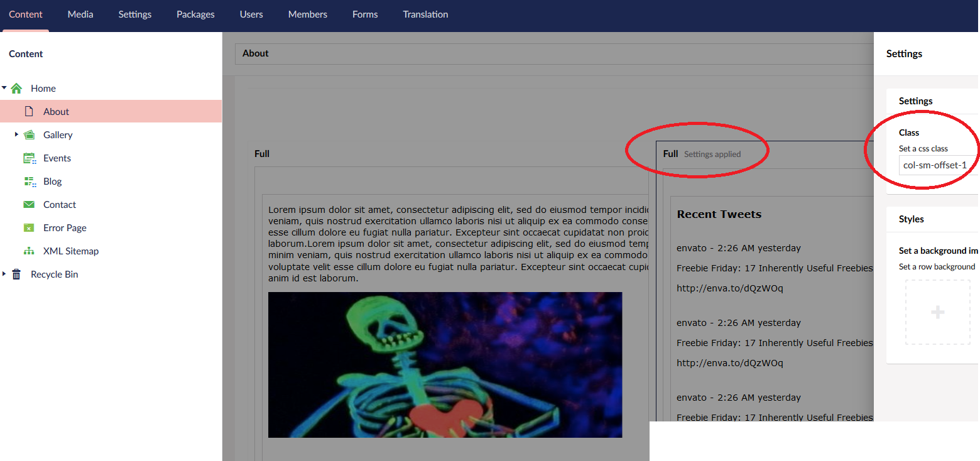This screenshot has height=461, width=980.
Task: Click the green Home house icon
Action: (x=17, y=89)
